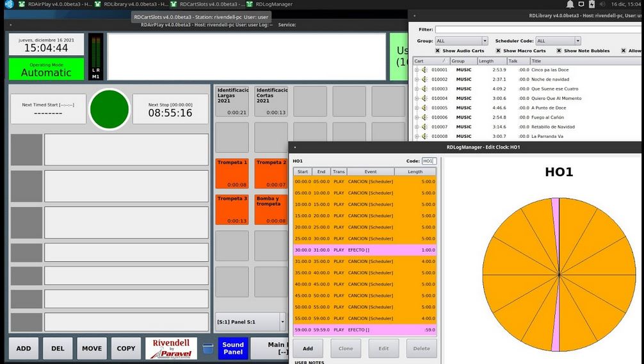Image resolution: width=644 pixels, height=364 pixels.
Task: Click Add in the Edit Clock window
Action: pyautogui.click(x=308, y=349)
